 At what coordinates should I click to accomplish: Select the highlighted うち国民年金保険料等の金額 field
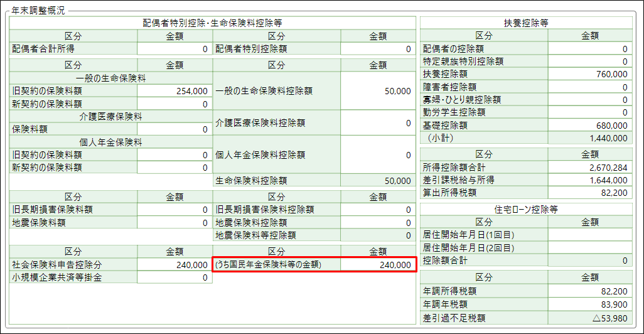point(377,265)
